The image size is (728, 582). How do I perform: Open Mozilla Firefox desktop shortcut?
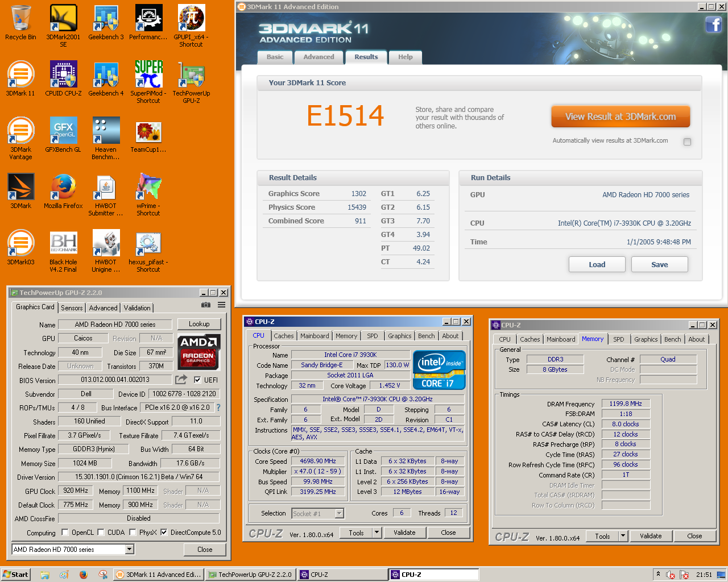[63, 192]
